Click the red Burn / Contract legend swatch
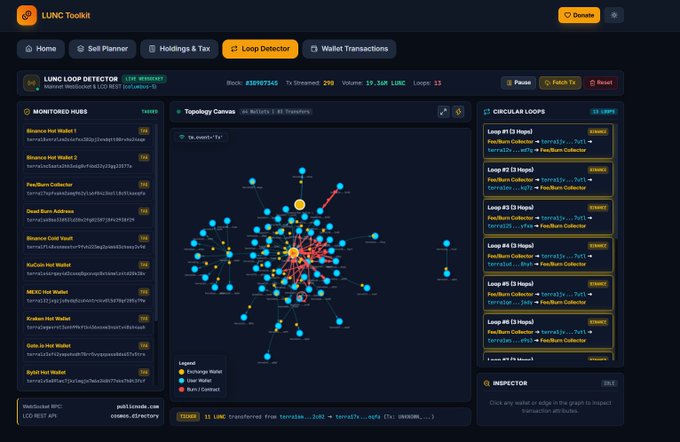 (x=182, y=390)
